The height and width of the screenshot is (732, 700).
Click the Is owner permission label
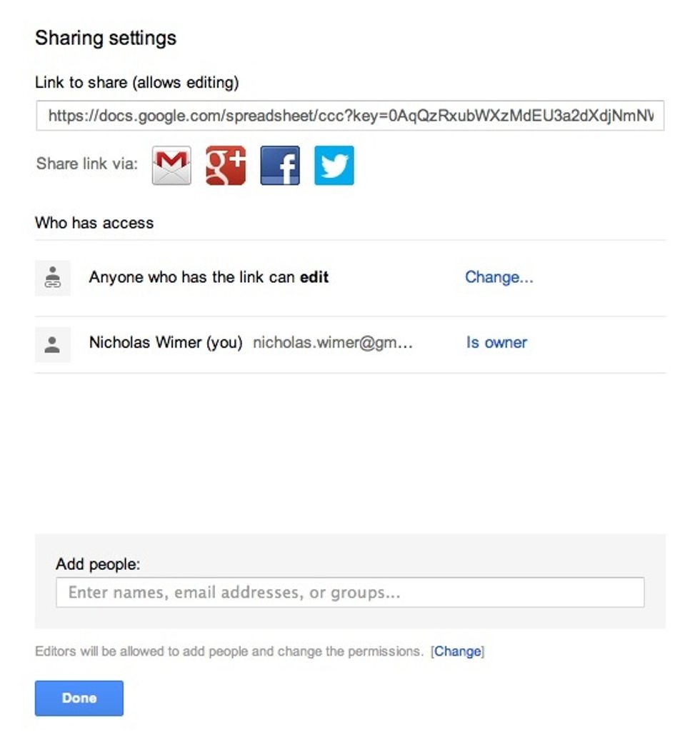[496, 343]
